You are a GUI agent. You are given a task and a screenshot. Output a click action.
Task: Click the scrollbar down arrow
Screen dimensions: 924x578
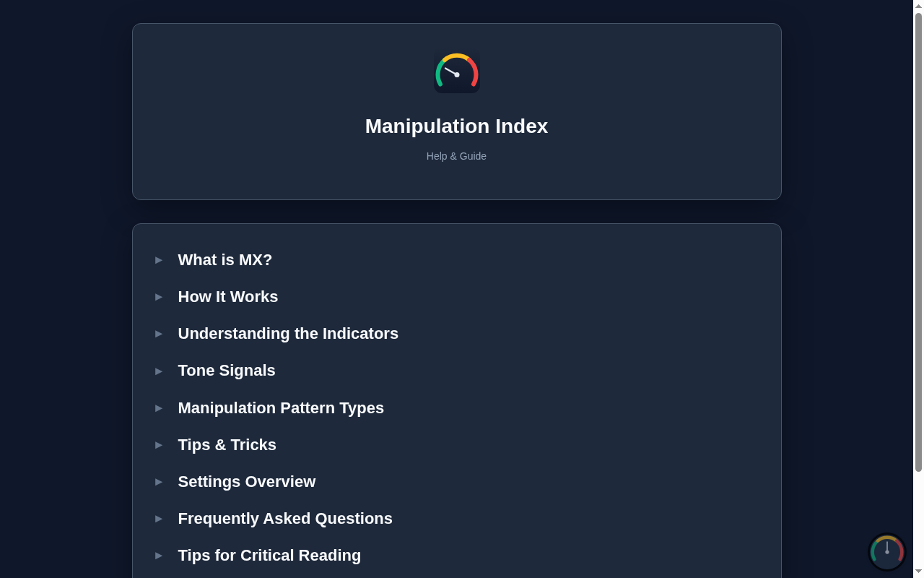point(918,572)
